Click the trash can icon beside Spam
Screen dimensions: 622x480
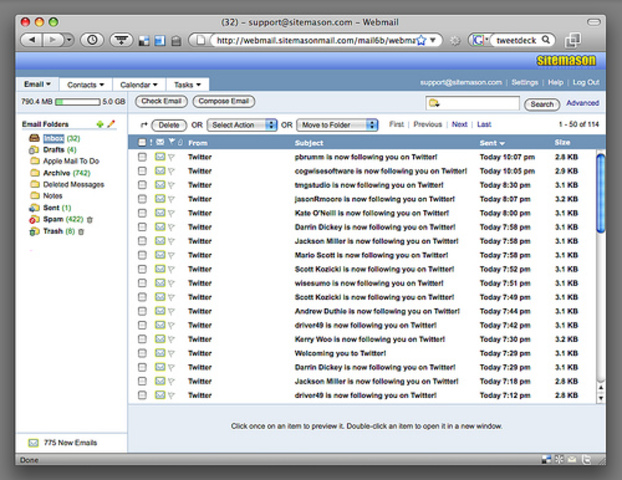(x=90, y=219)
